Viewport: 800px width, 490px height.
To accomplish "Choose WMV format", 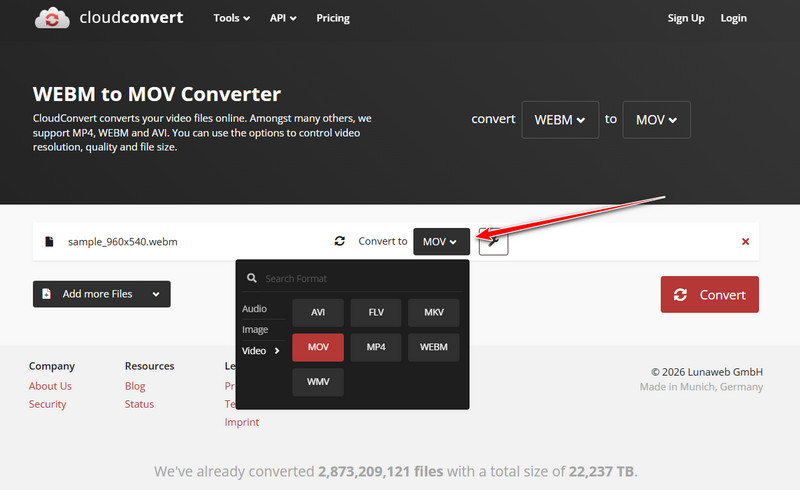I will (x=318, y=382).
